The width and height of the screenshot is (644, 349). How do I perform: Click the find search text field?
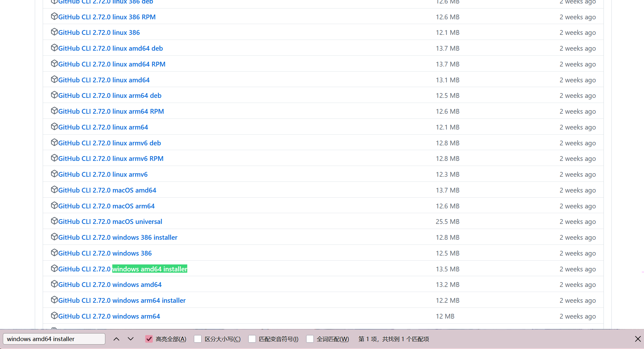click(54, 339)
